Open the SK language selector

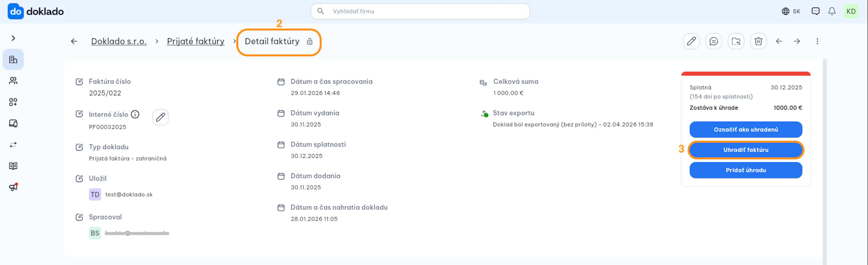click(791, 12)
